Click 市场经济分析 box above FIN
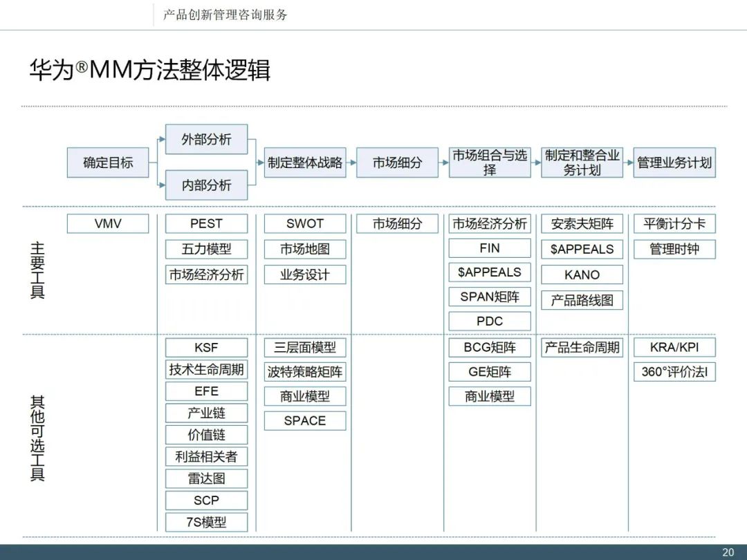The height and width of the screenshot is (560, 747). tap(490, 224)
